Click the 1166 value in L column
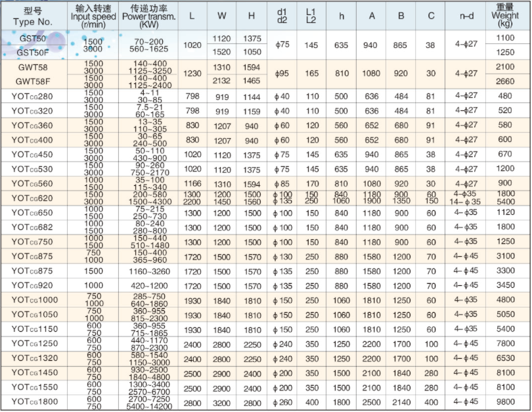Screen dimensions: 532x412 (x=192, y=184)
